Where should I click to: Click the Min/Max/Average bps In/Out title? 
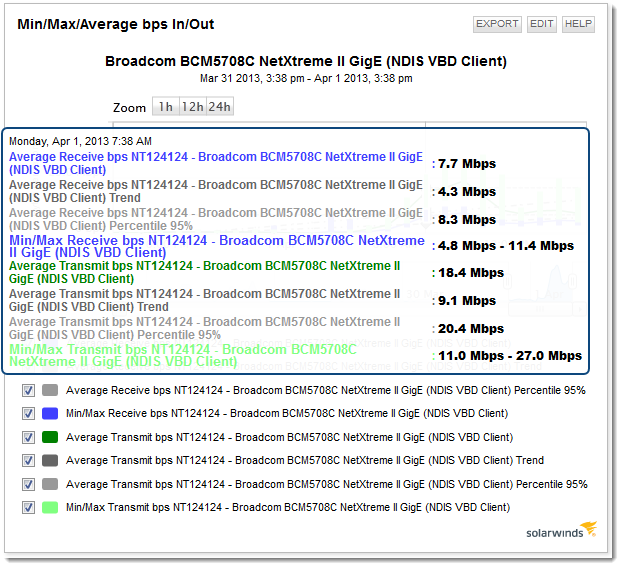tap(116, 24)
